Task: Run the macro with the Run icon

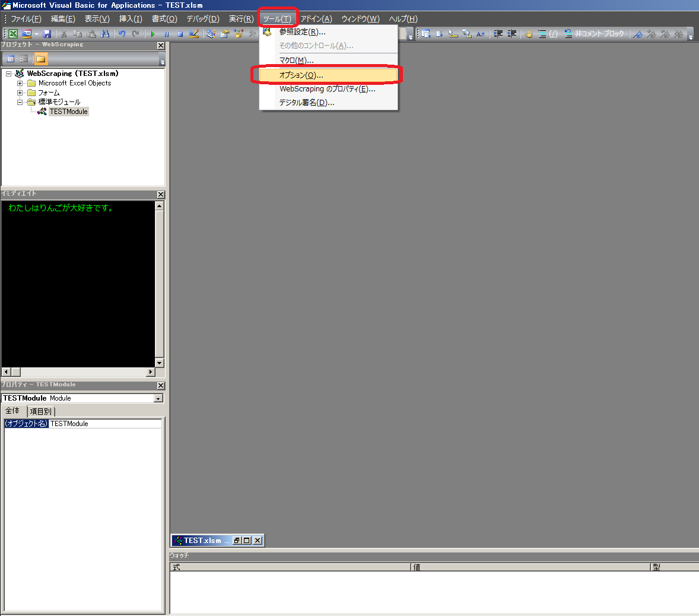Action: pos(152,34)
